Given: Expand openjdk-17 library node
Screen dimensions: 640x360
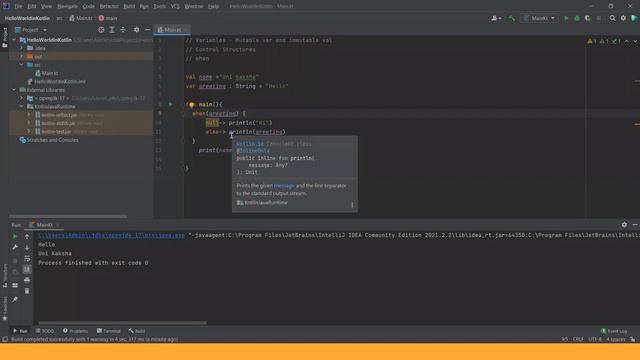Looking at the screenshot, I should click(x=22, y=98).
